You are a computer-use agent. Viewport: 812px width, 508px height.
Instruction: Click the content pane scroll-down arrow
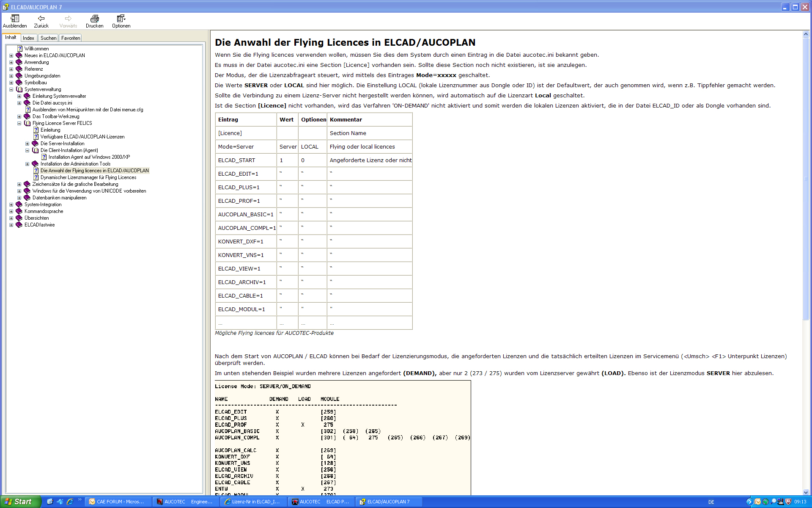pos(806,492)
